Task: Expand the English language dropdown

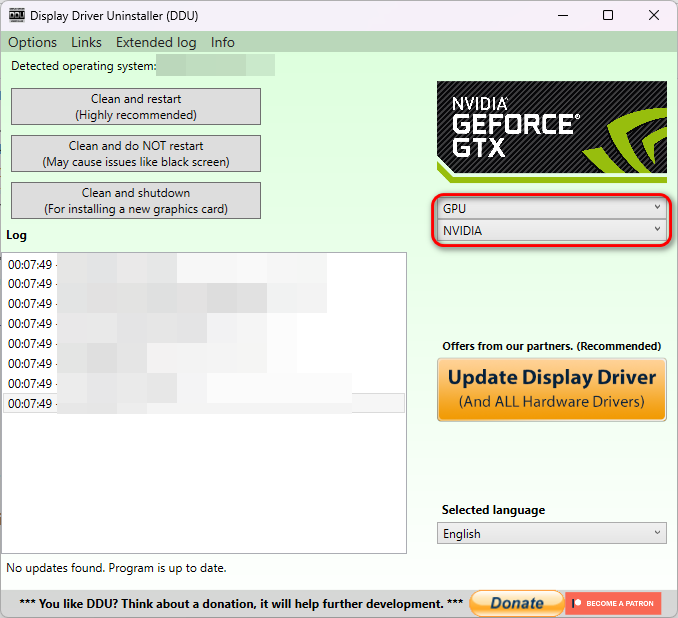Action: (x=552, y=534)
